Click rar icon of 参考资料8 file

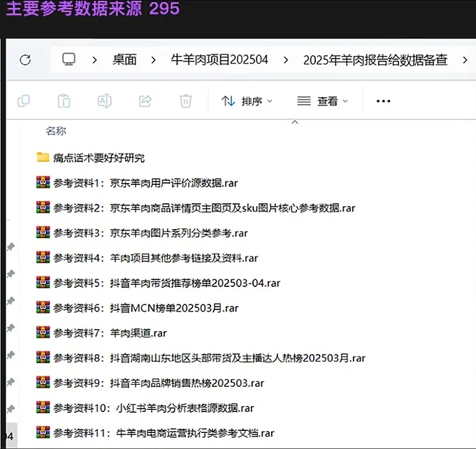[43, 357]
